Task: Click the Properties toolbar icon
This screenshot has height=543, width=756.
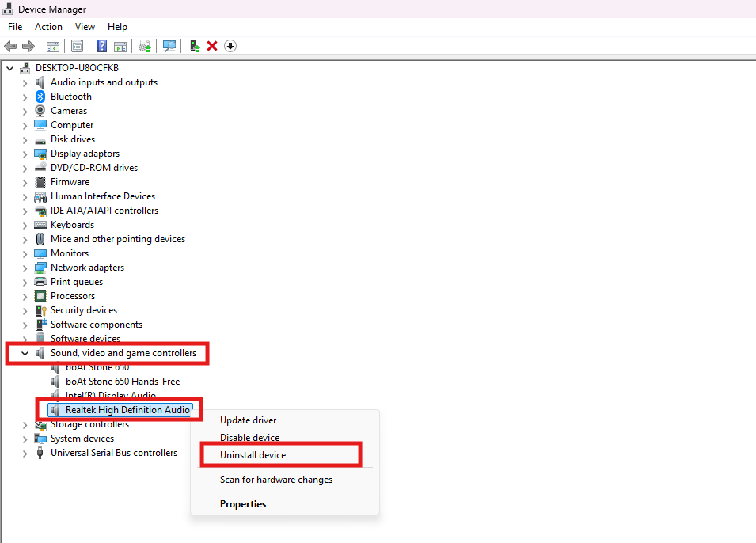Action: coord(77,46)
